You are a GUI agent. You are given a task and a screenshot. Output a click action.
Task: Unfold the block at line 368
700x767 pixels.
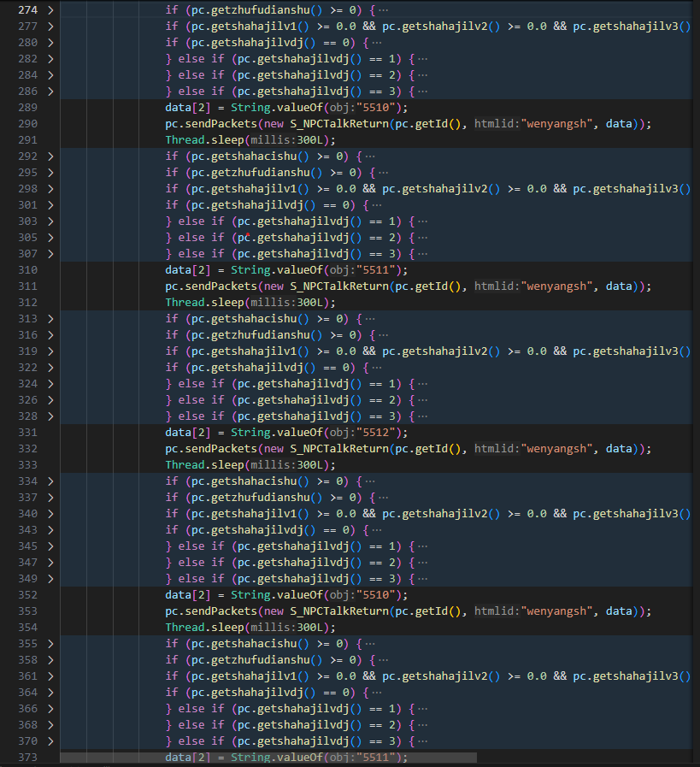tap(50, 725)
